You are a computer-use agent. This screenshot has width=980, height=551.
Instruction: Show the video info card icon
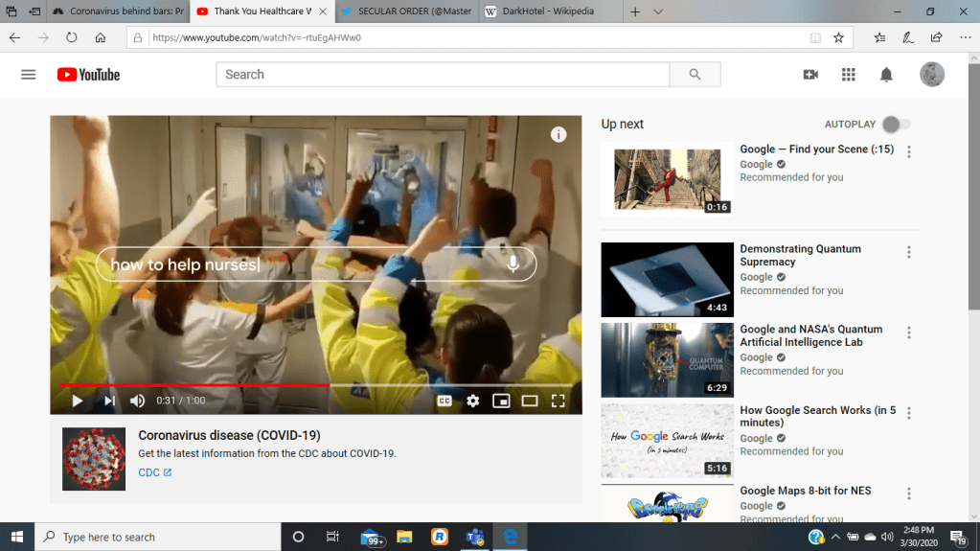pos(558,135)
